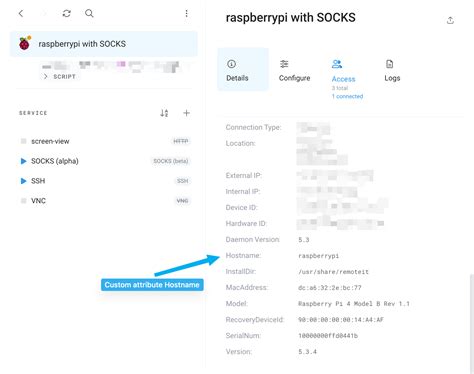Open the screen-view service
Viewport: 474px width, 374px height.
click(x=105, y=141)
